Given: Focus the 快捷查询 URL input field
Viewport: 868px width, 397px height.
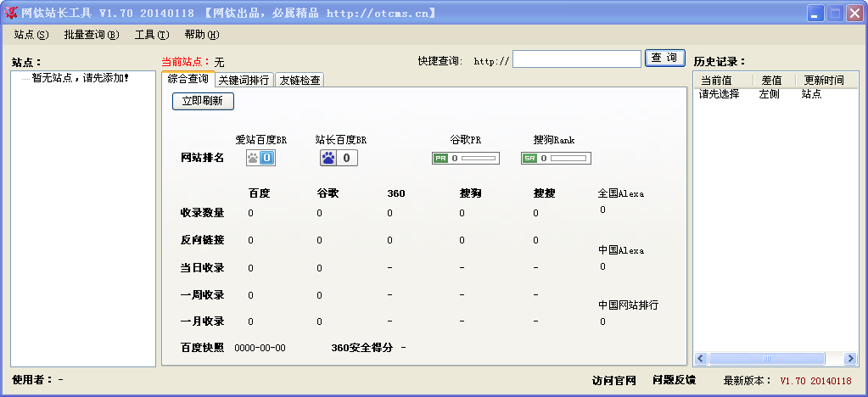Looking at the screenshot, I should [577, 59].
